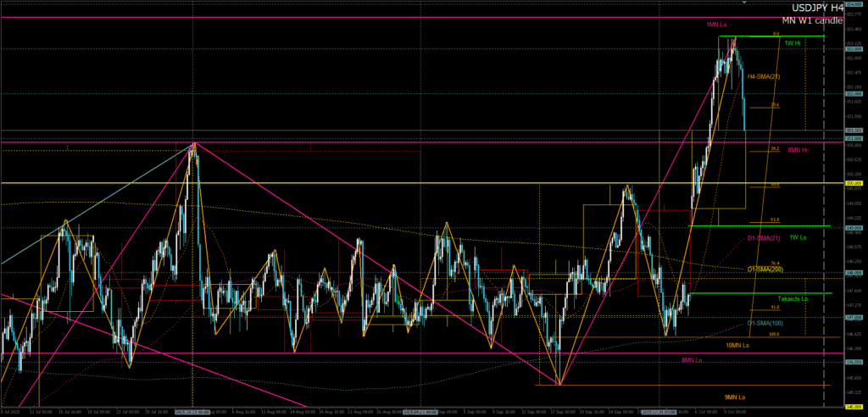
Task: Select the Fibonacci 61.8 level label
Action: point(774,220)
